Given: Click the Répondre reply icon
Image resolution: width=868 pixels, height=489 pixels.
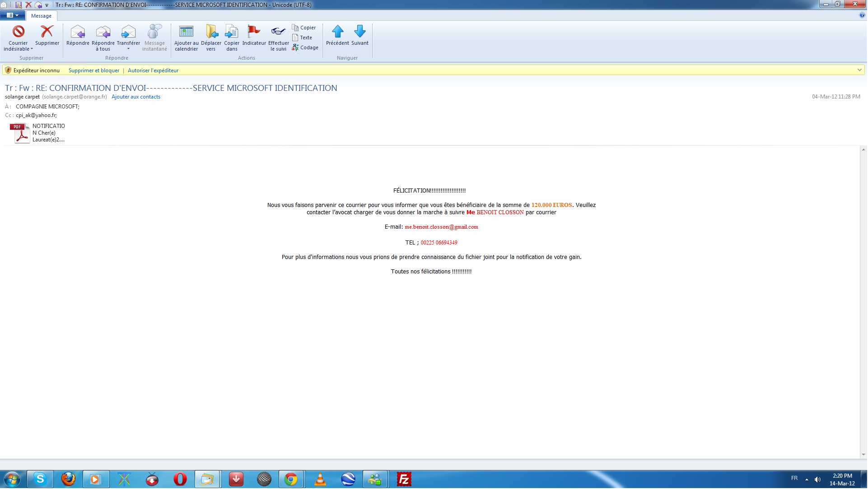Looking at the screenshot, I should pyautogui.click(x=78, y=32).
